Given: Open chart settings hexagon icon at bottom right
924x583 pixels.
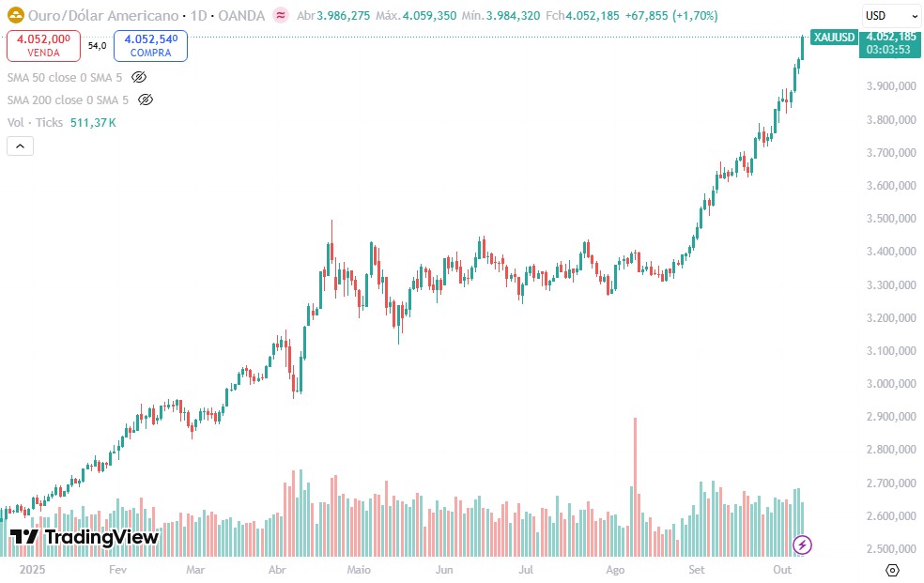Looking at the screenshot, I should pos(892,570).
